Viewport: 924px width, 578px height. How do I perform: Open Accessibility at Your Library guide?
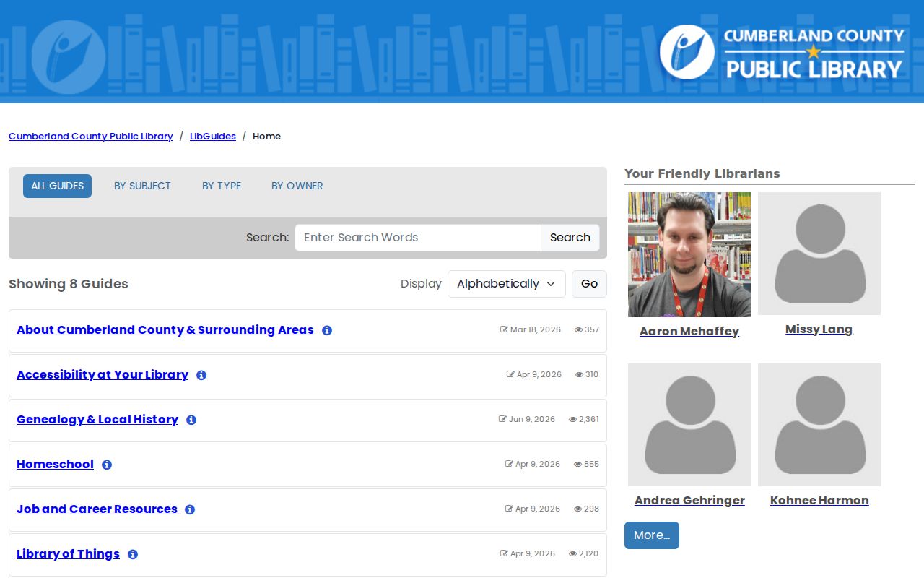(103, 375)
